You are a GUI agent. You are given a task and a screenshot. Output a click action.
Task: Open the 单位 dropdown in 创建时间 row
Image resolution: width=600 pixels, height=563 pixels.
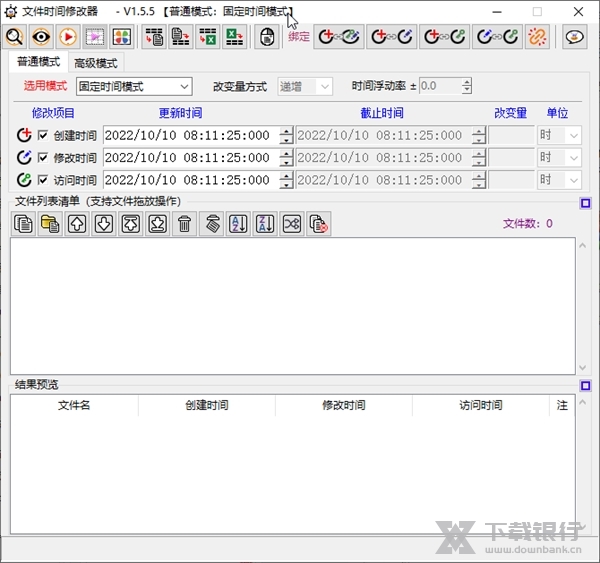559,135
